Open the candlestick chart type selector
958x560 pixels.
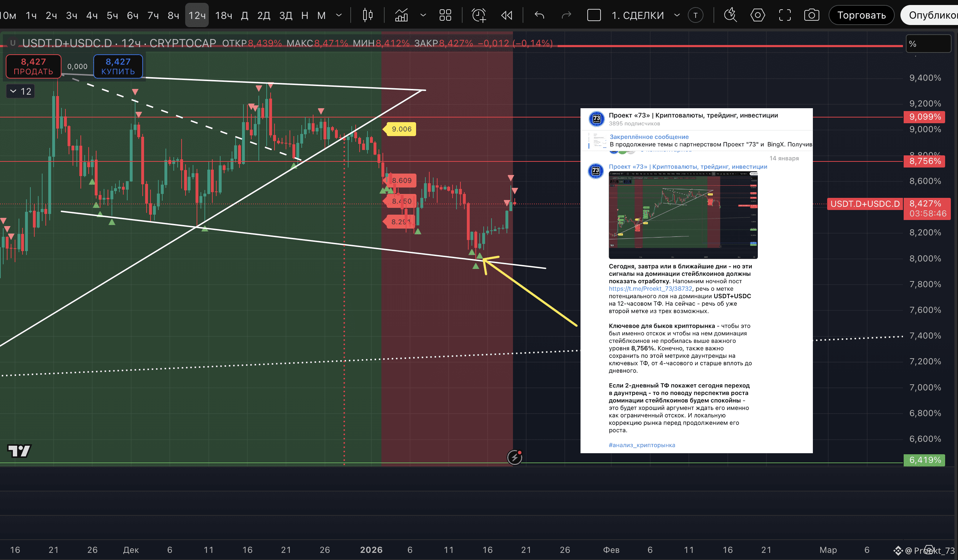coord(367,15)
